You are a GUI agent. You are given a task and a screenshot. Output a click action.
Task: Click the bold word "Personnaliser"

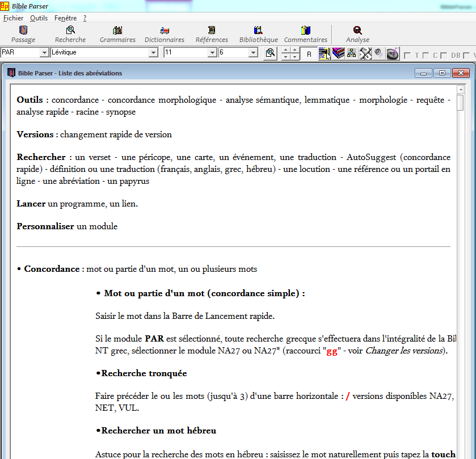tap(45, 226)
